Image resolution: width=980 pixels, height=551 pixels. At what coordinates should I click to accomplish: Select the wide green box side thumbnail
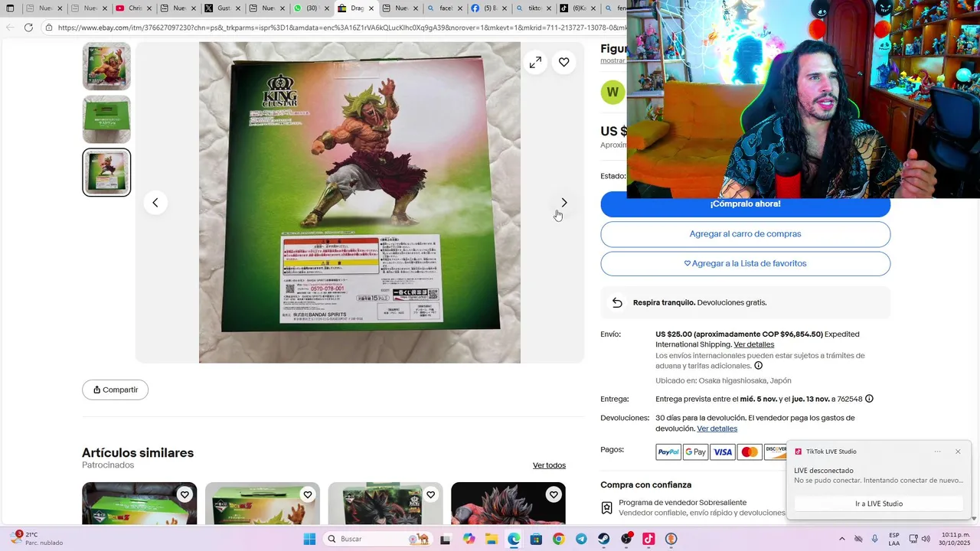coord(106,119)
